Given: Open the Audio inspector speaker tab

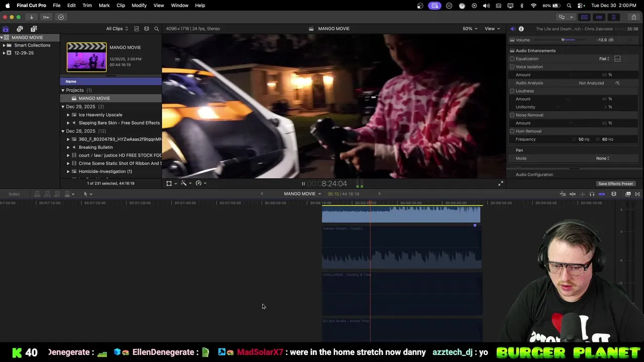Looking at the screenshot, I should 513,29.
